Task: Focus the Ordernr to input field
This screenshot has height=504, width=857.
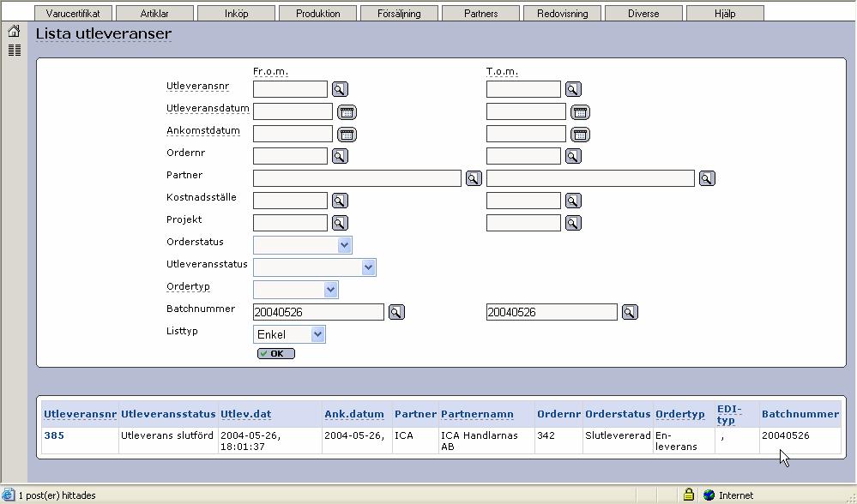Action: click(x=523, y=156)
